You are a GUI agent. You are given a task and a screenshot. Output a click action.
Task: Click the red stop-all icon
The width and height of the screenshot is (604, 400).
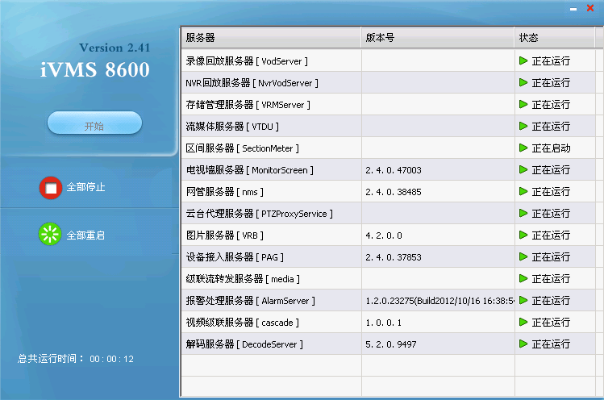point(50,187)
